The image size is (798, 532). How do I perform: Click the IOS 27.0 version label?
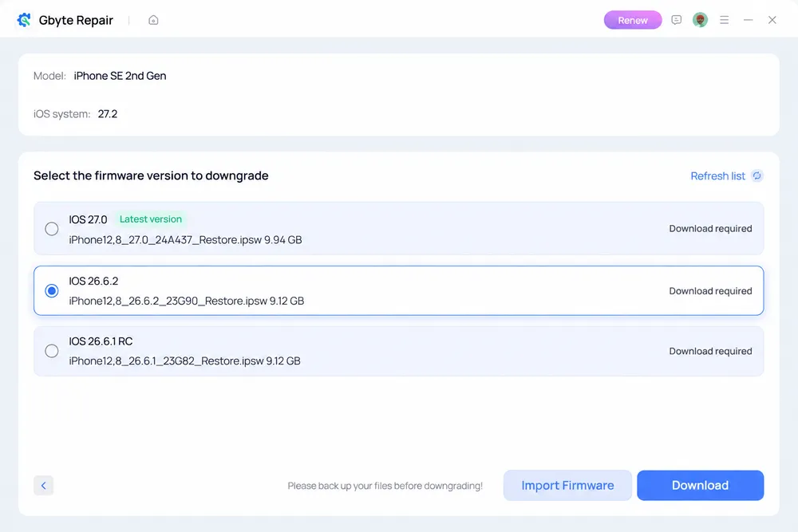88,219
